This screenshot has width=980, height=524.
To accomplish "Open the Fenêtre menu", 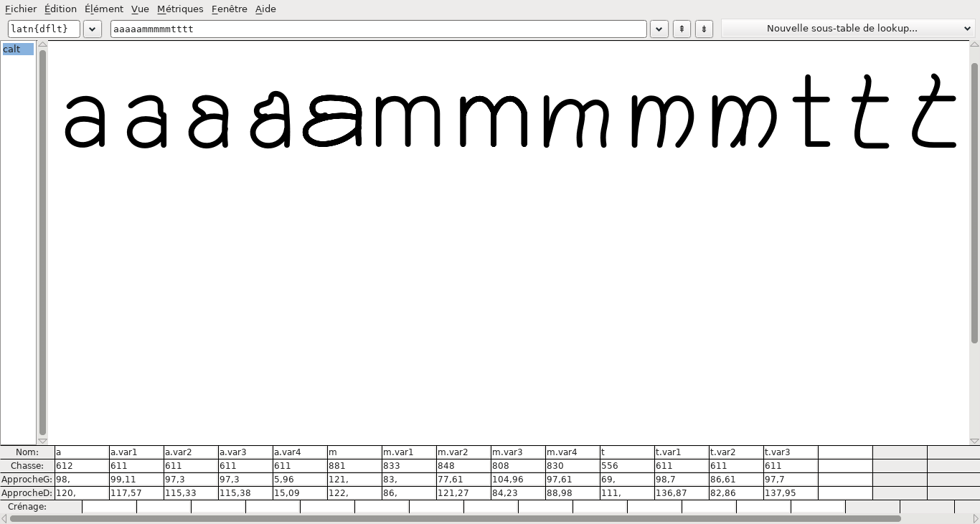I will [230, 9].
